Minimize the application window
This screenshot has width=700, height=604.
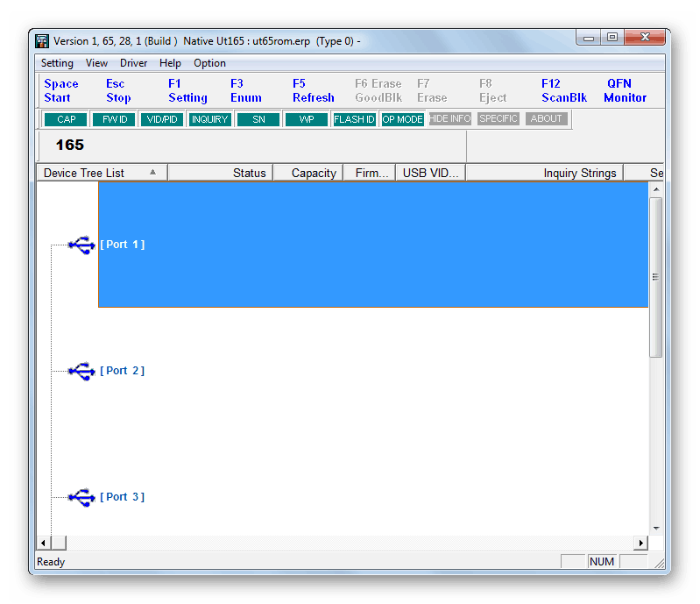coord(589,38)
